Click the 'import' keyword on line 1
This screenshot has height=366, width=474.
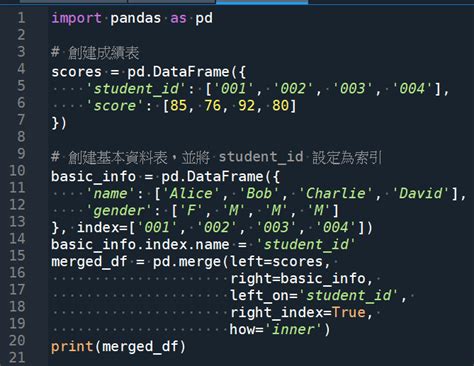click(76, 18)
